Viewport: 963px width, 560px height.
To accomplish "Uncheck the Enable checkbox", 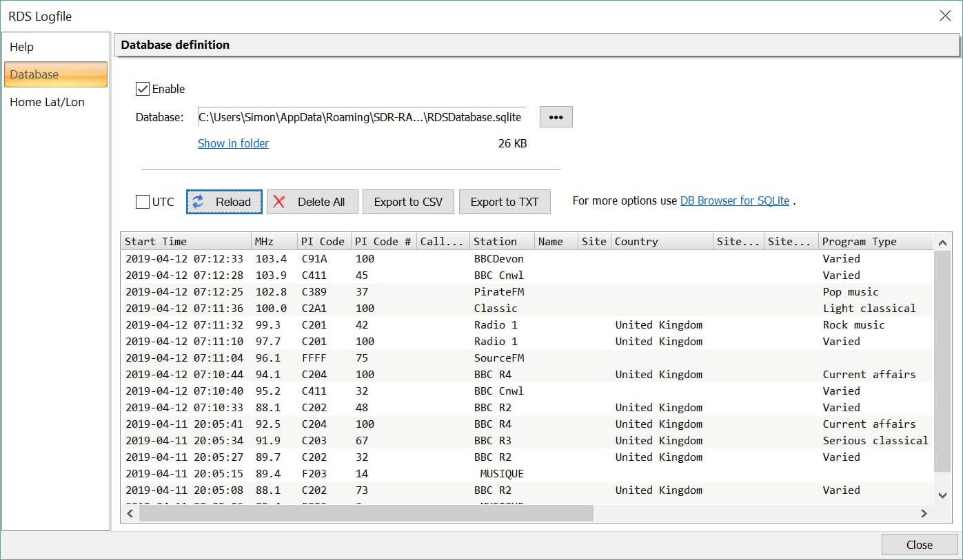I will pos(143,89).
